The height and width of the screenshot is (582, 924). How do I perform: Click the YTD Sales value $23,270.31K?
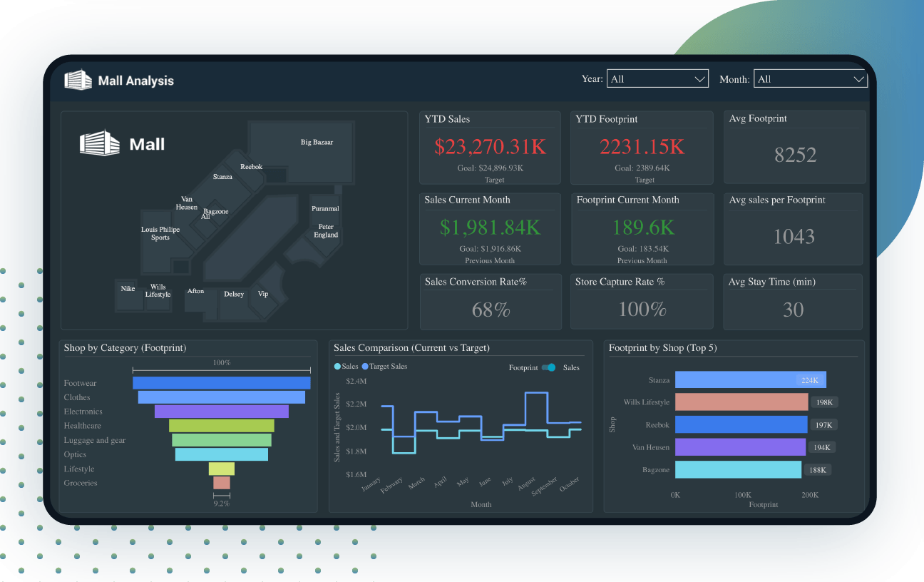pyautogui.click(x=491, y=146)
